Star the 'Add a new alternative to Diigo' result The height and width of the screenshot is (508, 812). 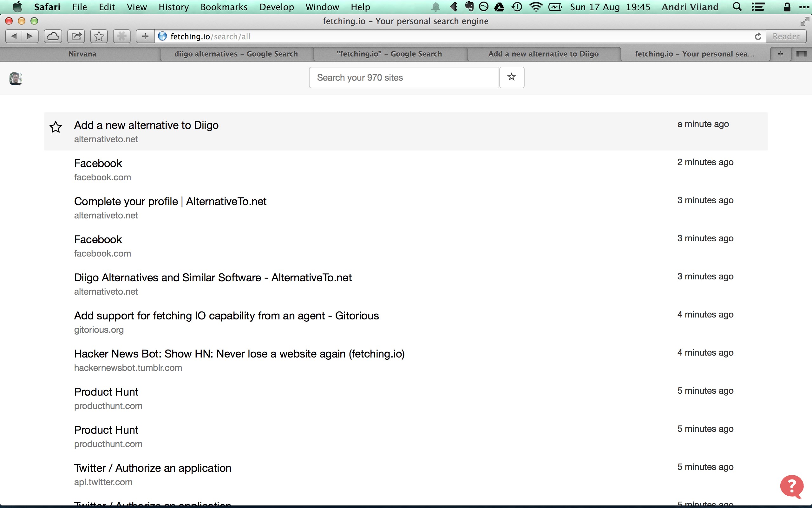56,127
